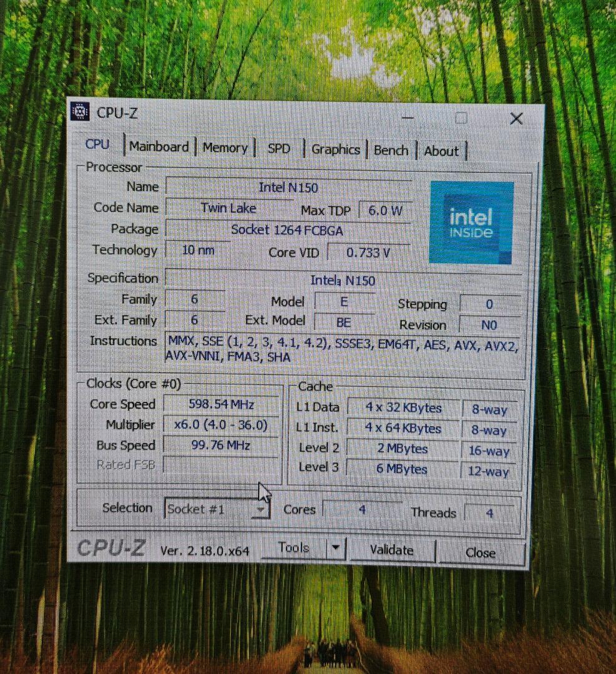The width and height of the screenshot is (616, 674).
Task: Click the Code Name value Twin Lake
Action: tap(228, 208)
